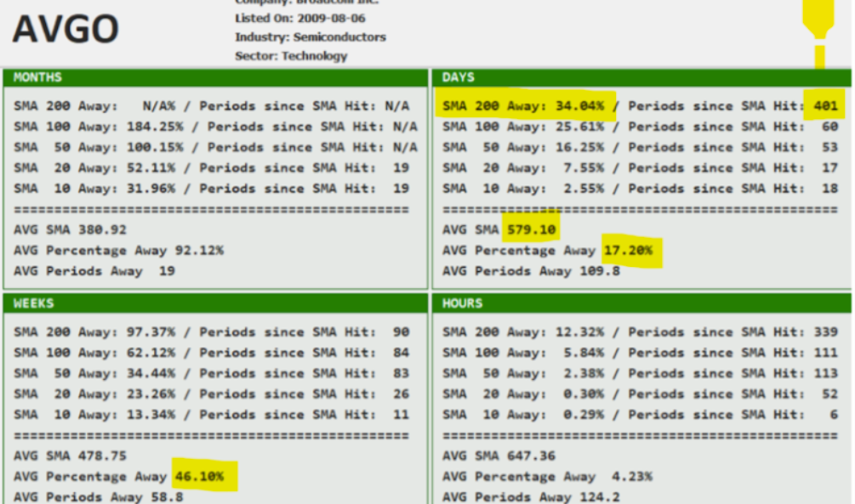Screen dimensions: 855x504
Task: Click the WEEKS panel header
Action: 215,303
